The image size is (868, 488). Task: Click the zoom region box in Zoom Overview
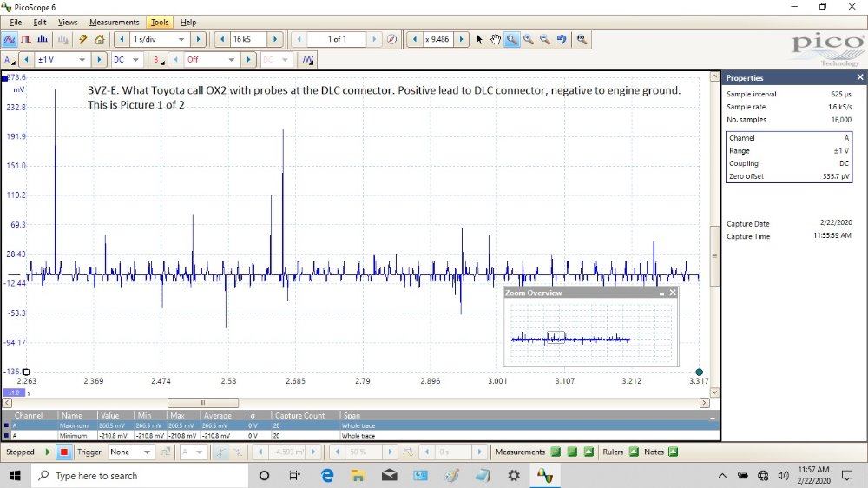(556, 337)
